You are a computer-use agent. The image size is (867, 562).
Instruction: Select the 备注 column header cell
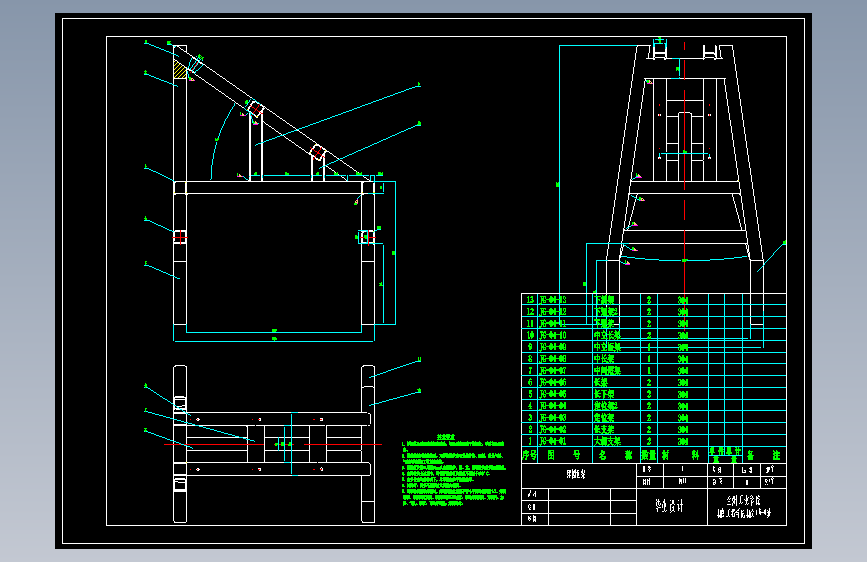764,455
